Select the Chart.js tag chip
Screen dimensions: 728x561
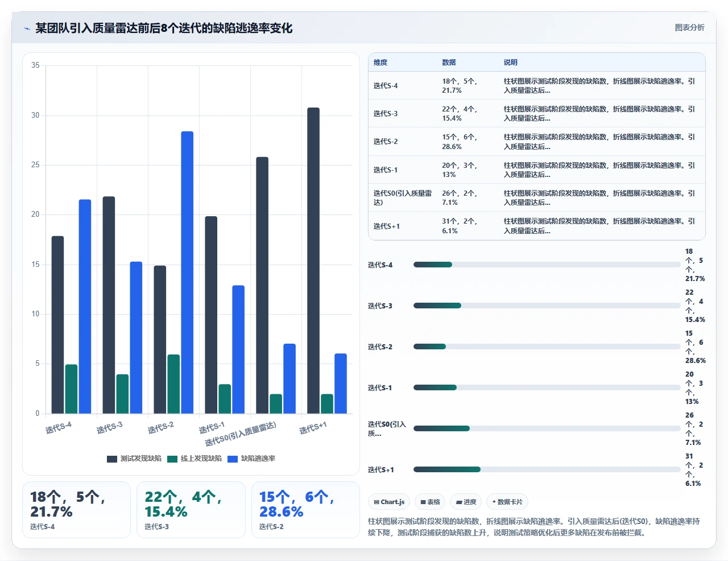coord(389,502)
